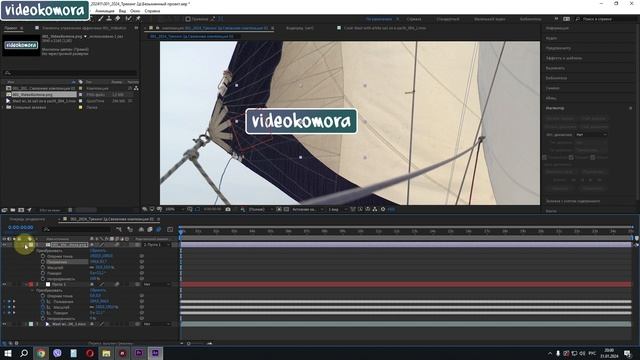Toggle stopwatch for top layer Поворот
The image size is (640, 360).
[43, 273]
